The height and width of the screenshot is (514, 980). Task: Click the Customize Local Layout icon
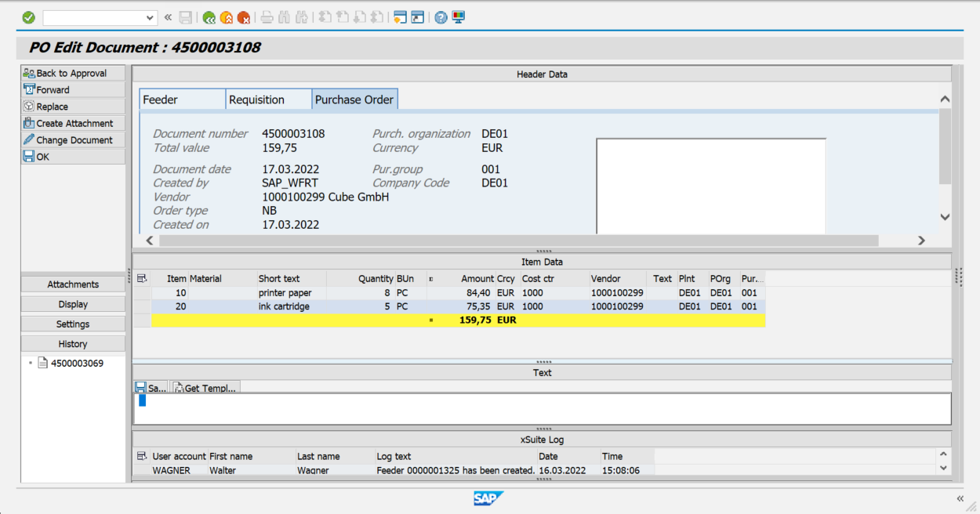point(458,16)
